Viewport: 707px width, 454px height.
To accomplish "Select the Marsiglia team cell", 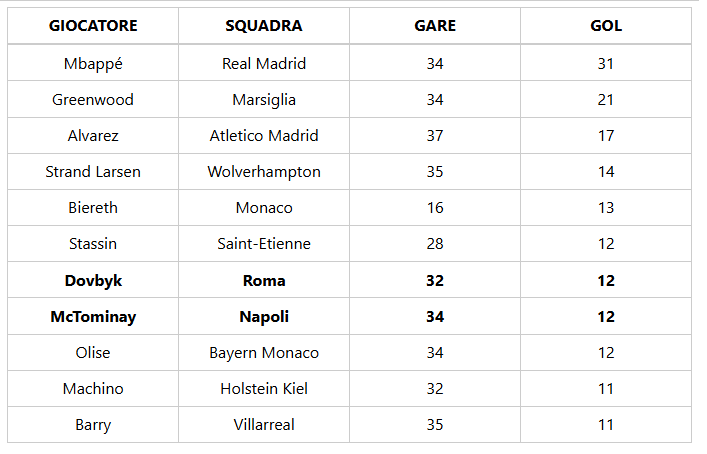I will pos(264,100).
